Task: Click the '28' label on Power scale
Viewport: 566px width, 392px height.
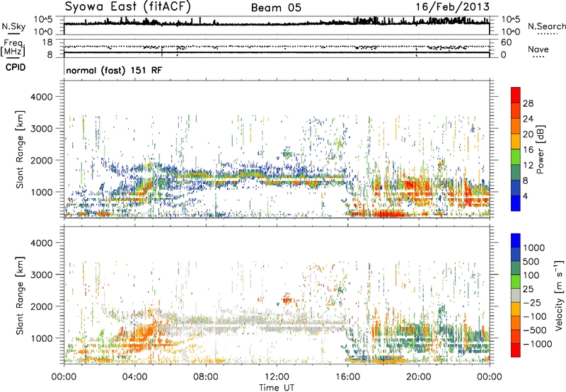Action: pyautogui.click(x=528, y=103)
